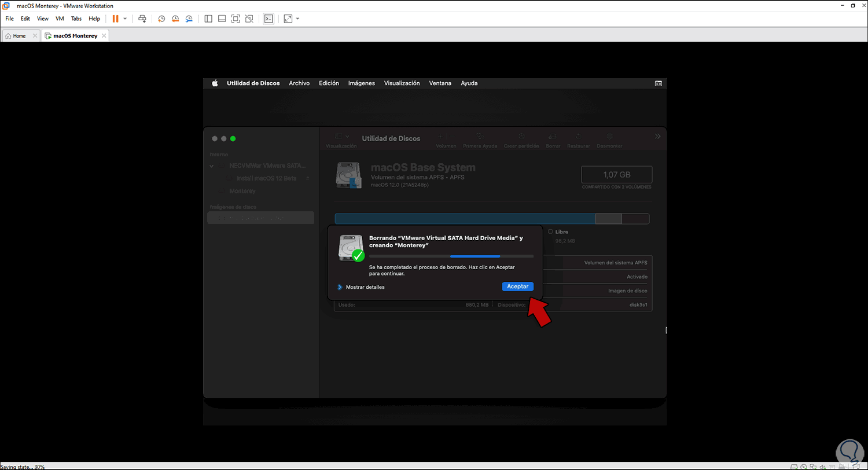Open the VMware File menu
The height and width of the screenshot is (470, 868).
pos(9,19)
